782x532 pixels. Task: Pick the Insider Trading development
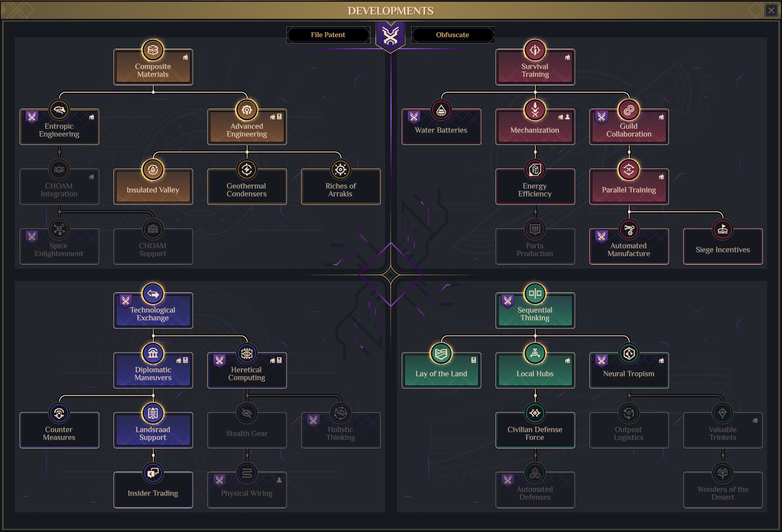[x=153, y=493]
